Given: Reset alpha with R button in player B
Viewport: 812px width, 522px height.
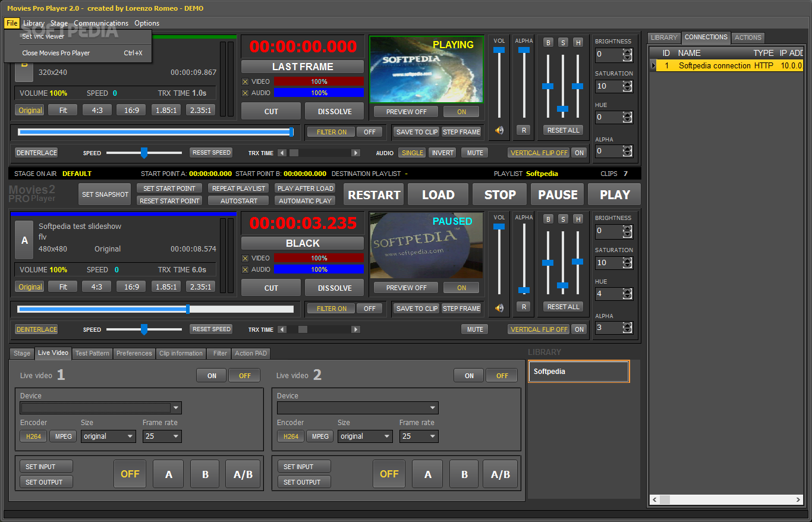Looking at the screenshot, I should [523, 130].
